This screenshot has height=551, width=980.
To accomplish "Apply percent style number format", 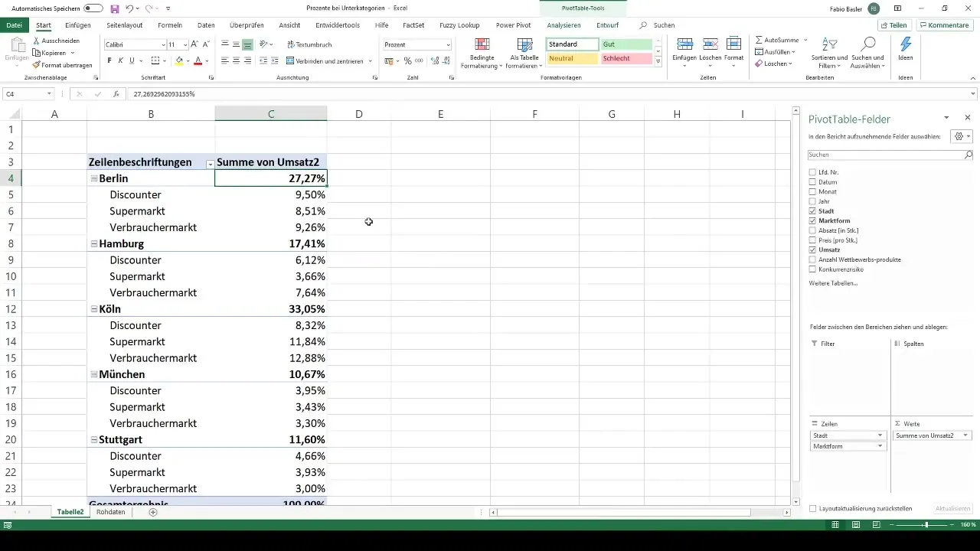I will (x=407, y=60).
